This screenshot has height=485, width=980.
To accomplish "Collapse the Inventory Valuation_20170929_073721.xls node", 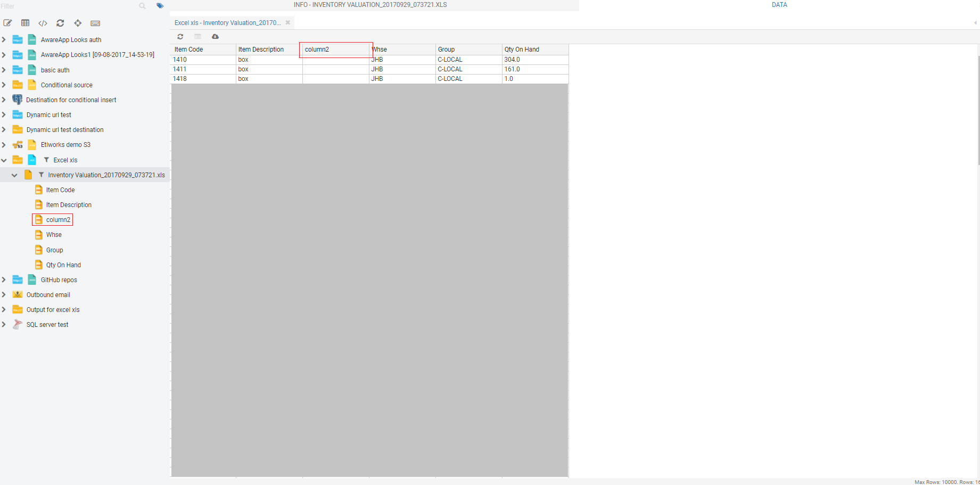I will coord(14,175).
